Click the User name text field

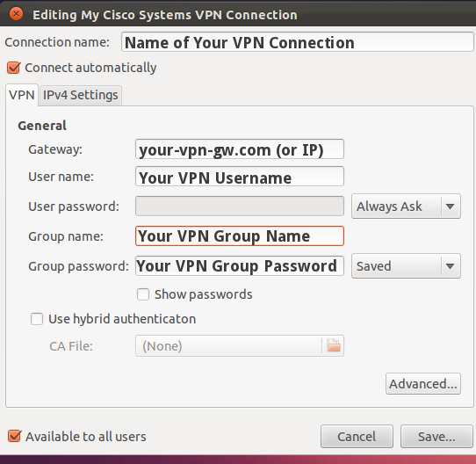[x=240, y=177]
